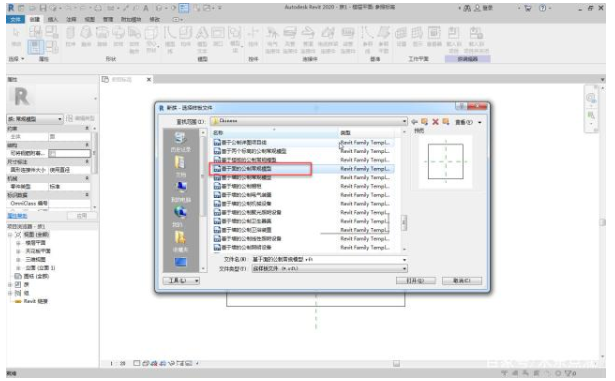Click the History icon in dialog places bar

(180, 141)
